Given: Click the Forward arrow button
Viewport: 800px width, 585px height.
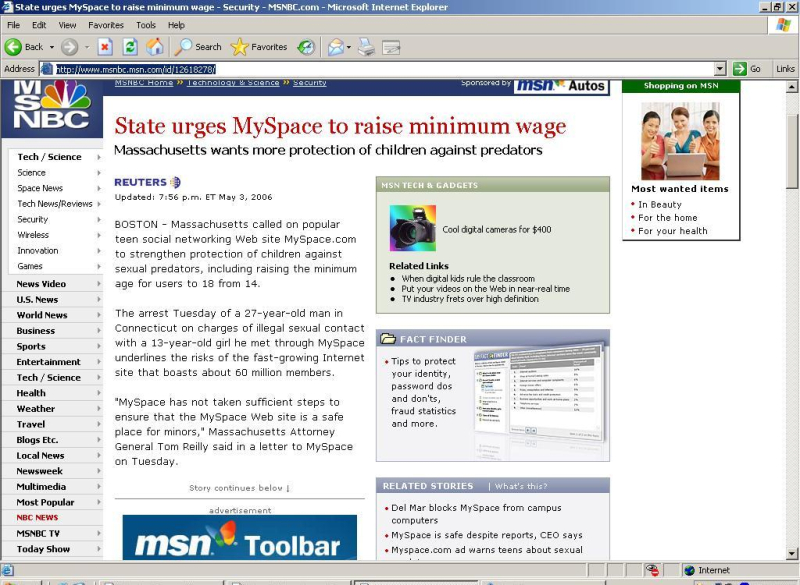Looking at the screenshot, I should coord(69,47).
